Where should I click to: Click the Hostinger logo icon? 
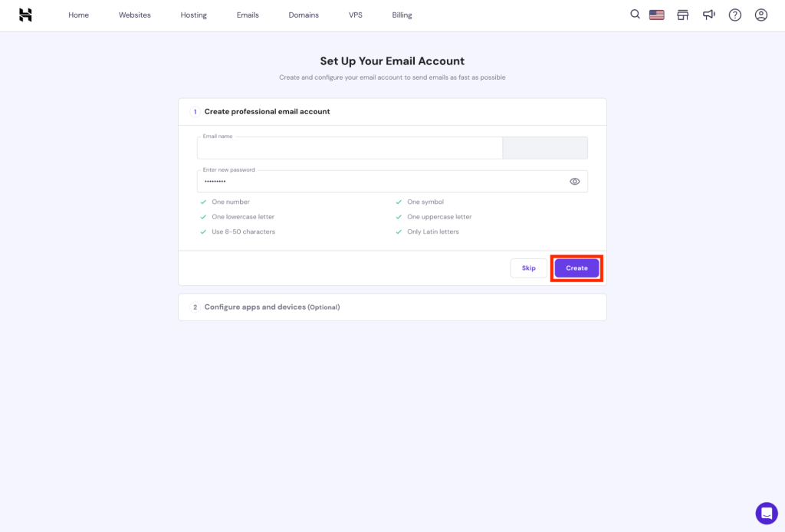(25, 15)
